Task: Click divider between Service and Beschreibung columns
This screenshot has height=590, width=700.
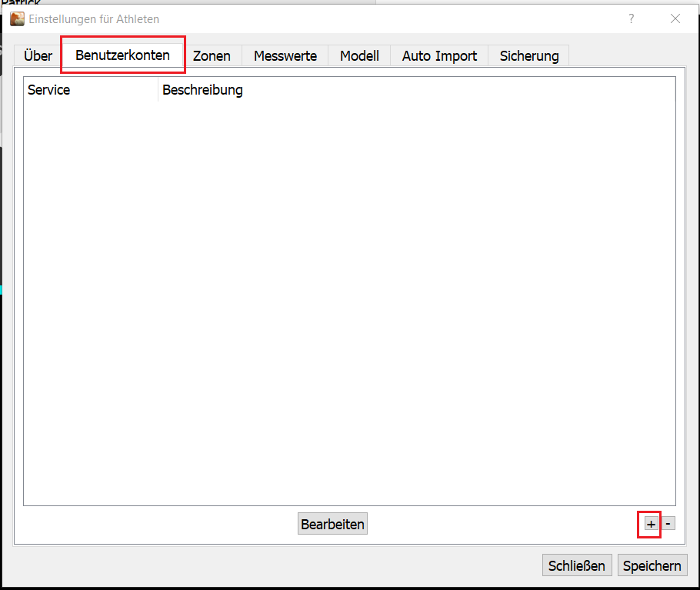Action: tap(158, 90)
